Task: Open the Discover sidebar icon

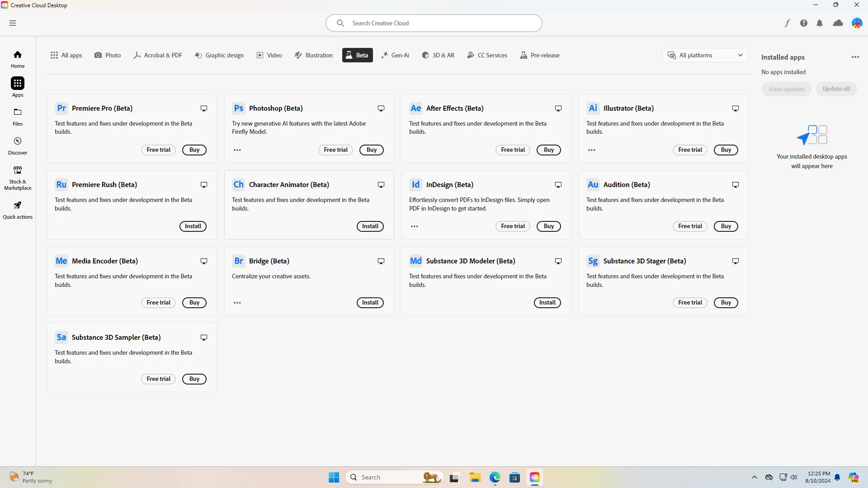Action: (18, 145)
